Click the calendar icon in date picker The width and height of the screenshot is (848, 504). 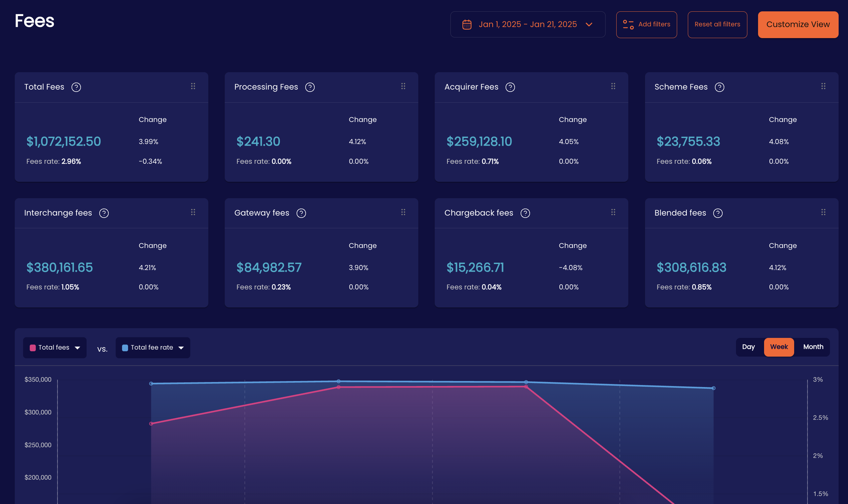tap(467, 24)
